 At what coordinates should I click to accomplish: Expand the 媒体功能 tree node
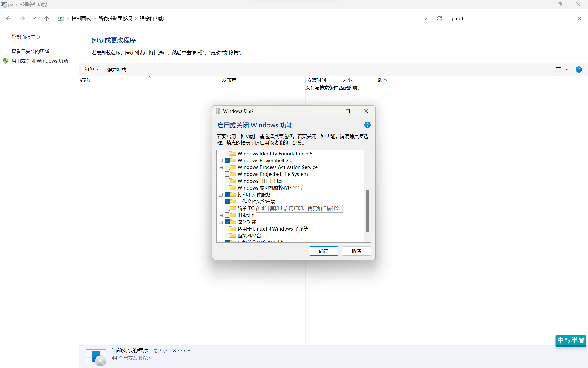[221, 222]
